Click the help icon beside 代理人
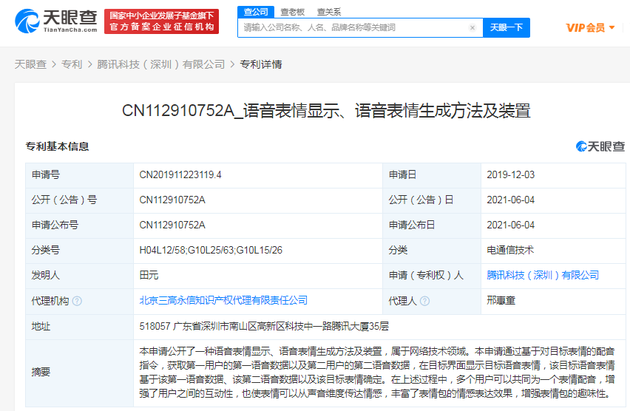 pyautogui.click(x=425, y=301)
